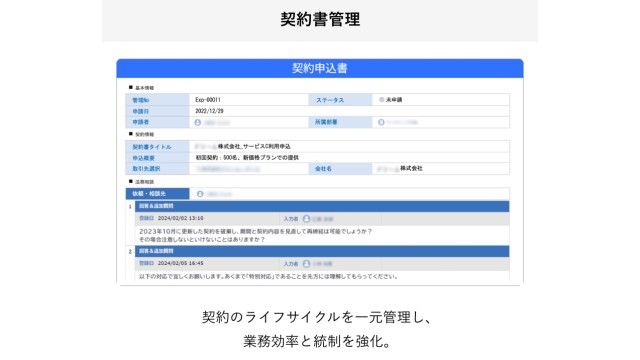Click the 管理No value Exp-00011
640x360 pixels.
pos(208,100)
